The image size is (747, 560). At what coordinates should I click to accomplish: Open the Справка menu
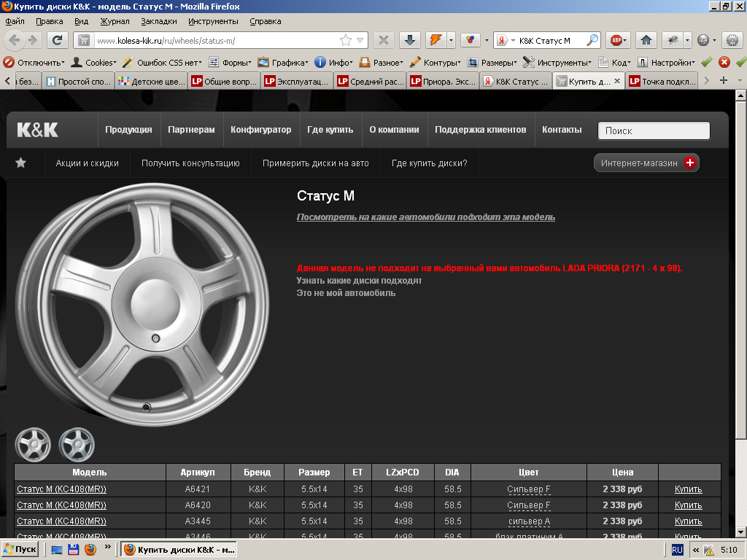click(266, 21)
